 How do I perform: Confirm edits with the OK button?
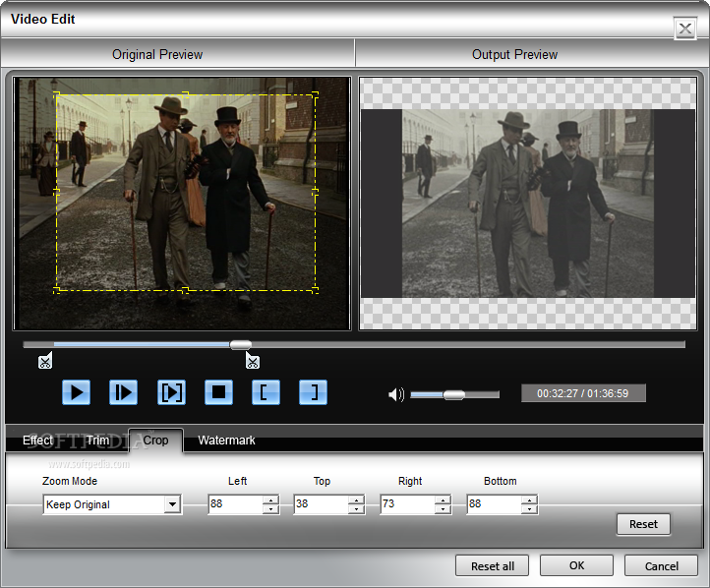[x=576, y=565]
